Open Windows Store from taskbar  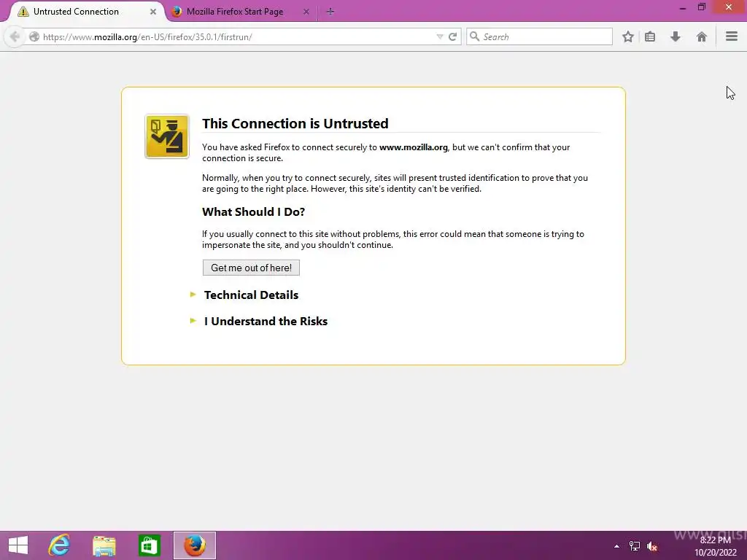pos(149,545)
